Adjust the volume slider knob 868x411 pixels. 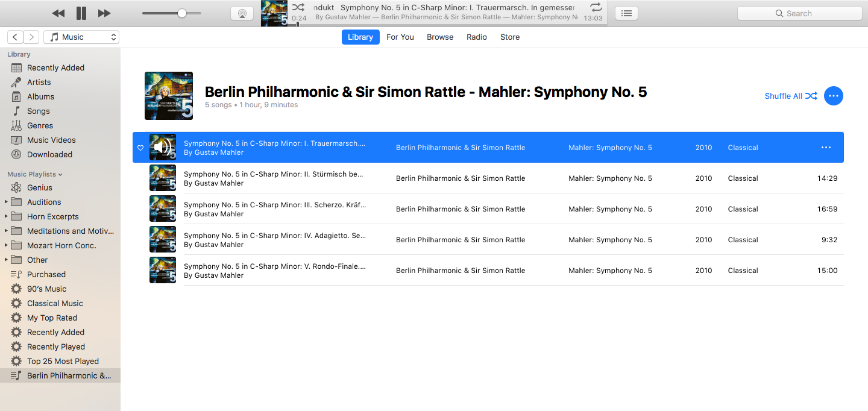click(x=181, y=13)
